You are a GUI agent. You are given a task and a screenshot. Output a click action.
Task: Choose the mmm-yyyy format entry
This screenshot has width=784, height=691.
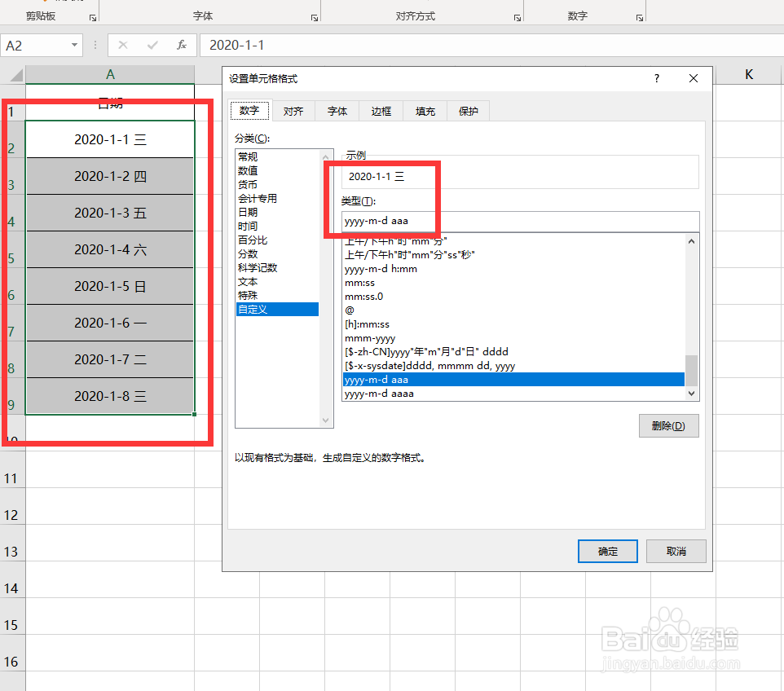[513, 338]
